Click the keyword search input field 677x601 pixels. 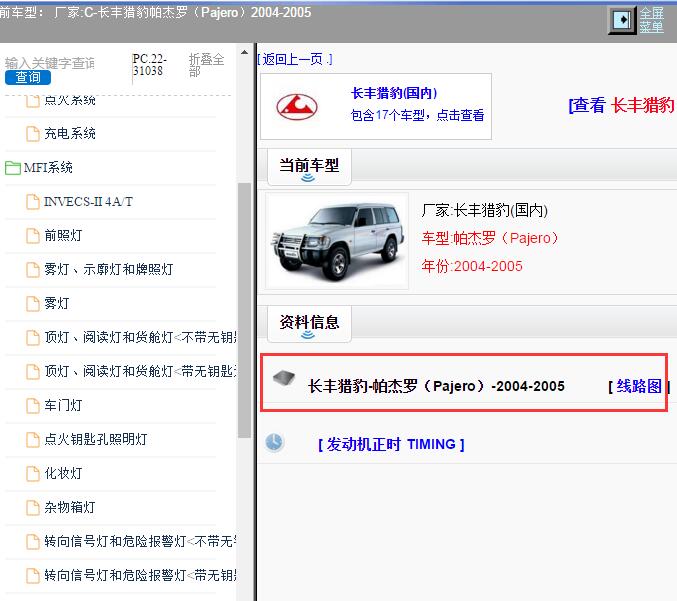click(50, 63)
